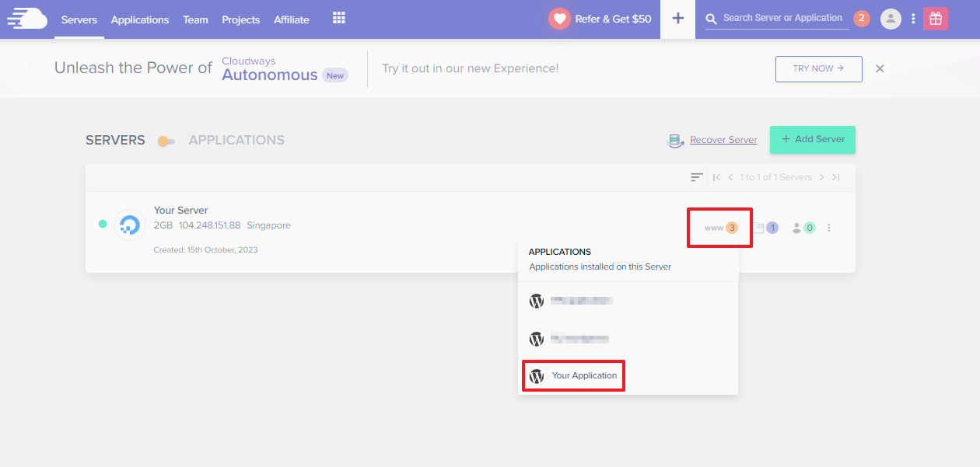Open the user avatar menu
The image size is (980, 467).
tap(891, 19)
